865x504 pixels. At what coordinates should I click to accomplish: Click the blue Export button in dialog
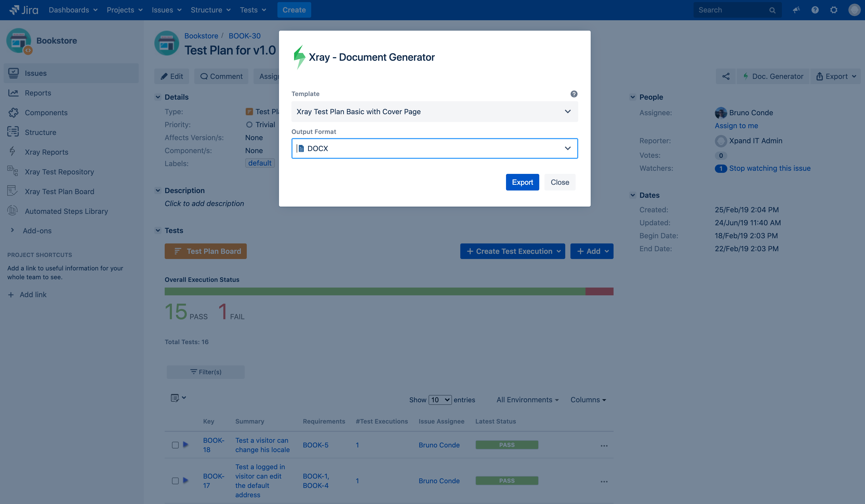coord(522,182)
